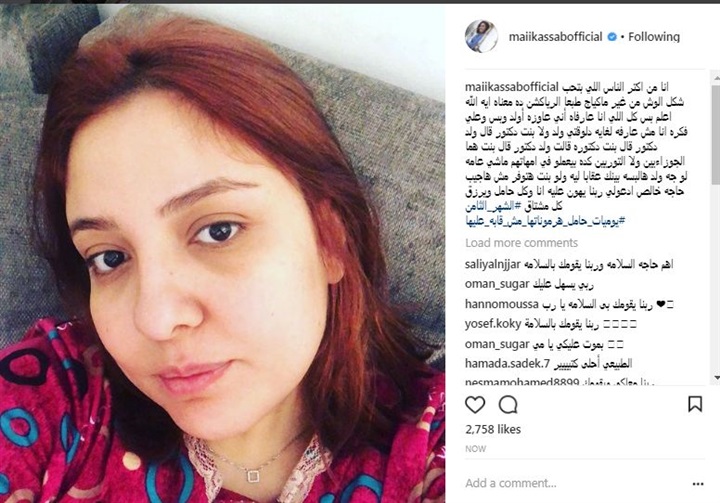The image size is (720, 503).
Task: Open yosef.koky commenter profile
Action: pos(493,324)
